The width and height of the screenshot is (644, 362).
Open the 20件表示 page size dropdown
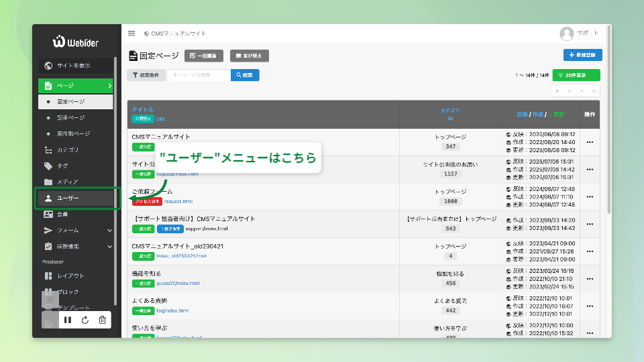pyautogui.click(x=576, y=76)
